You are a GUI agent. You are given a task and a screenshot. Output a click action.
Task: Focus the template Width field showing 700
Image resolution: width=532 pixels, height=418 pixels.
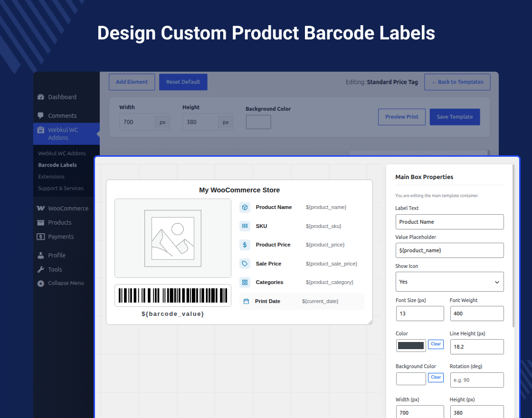pyautogui.click(x=137, y=122)
